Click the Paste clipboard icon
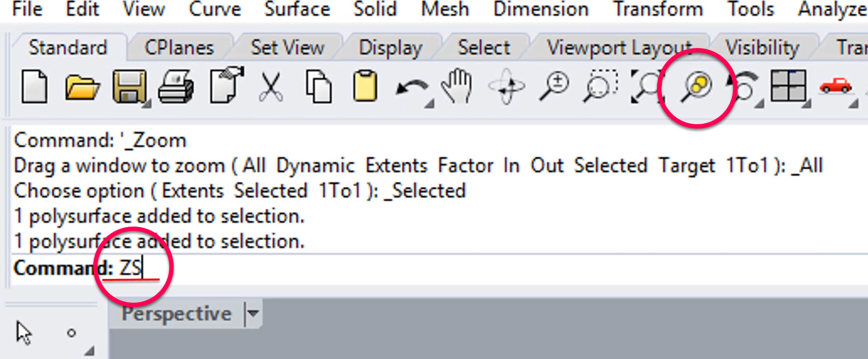 [365, 86]
